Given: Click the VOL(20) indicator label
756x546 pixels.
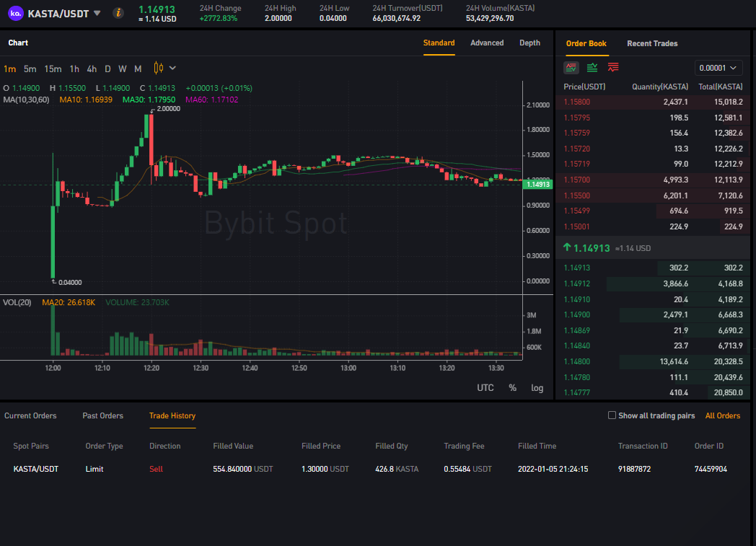Looking at the screenshot, I should (17, 302).
